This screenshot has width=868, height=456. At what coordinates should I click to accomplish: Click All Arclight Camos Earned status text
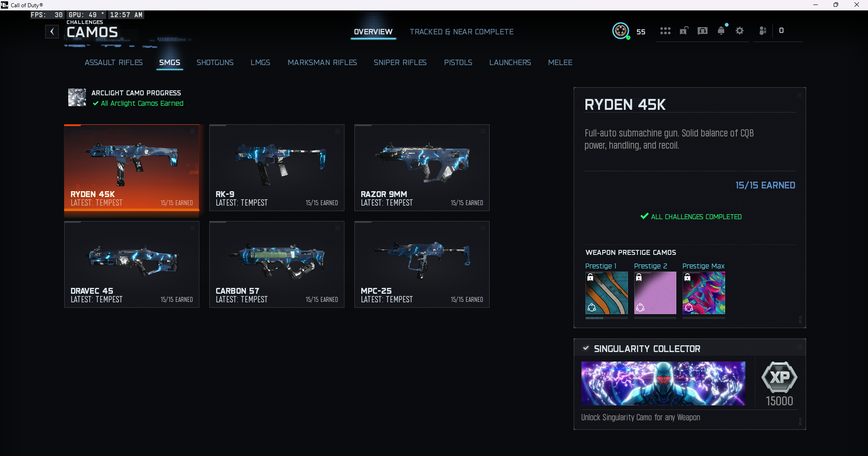[x=142, y=103]
